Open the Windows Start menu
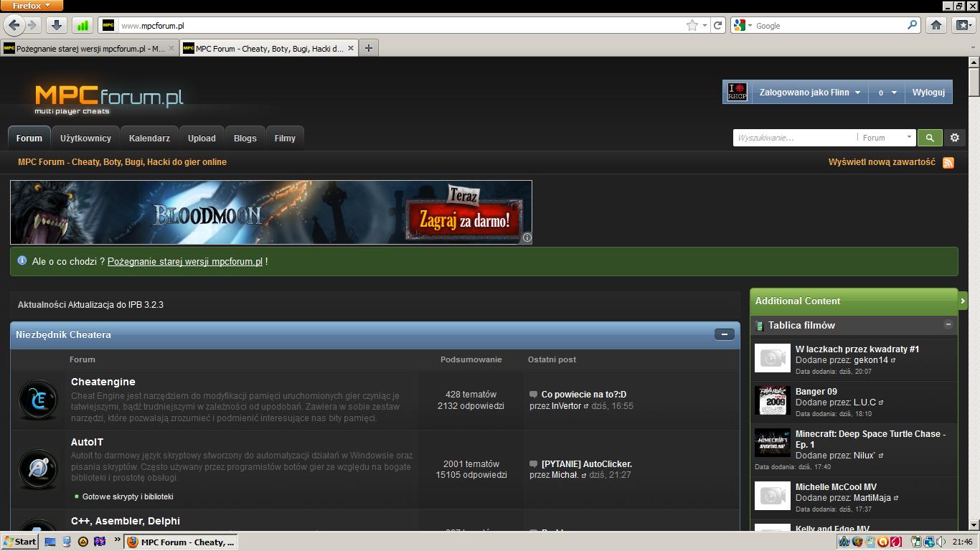Screen dimensions: 980x551 [20, 542]
